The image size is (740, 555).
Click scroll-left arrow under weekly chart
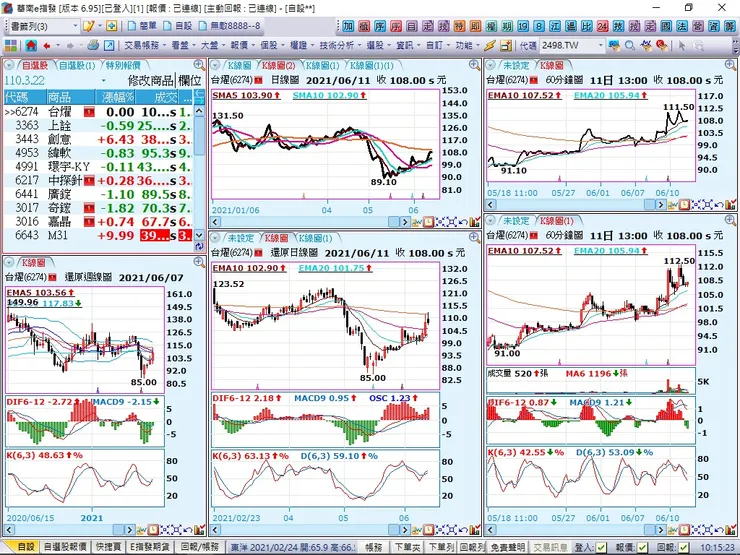(x=9, y=530)
